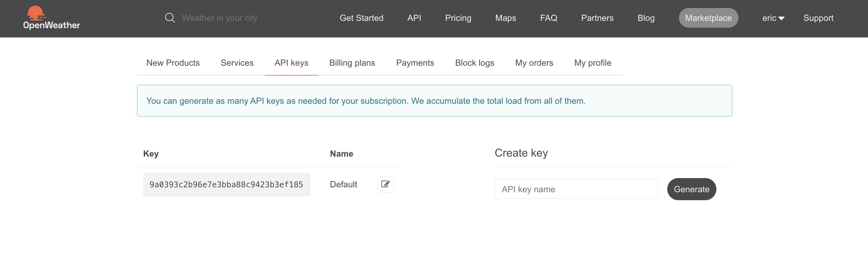Click the Name column header
868x253 pixels.
pyautogui.click(x=341, y=154)
